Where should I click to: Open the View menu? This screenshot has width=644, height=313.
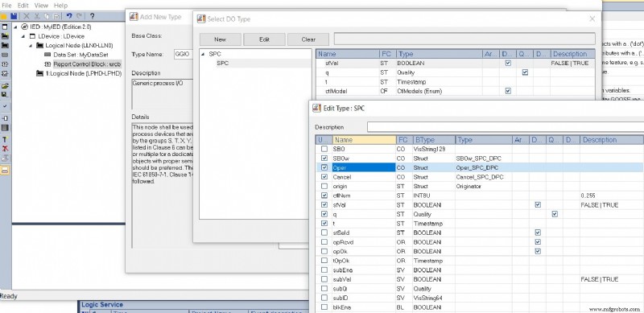(x=41, y=6)
